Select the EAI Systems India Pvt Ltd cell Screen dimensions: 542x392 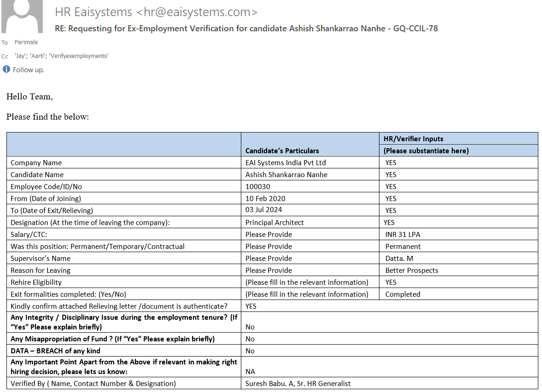click(x=286, y=162)
